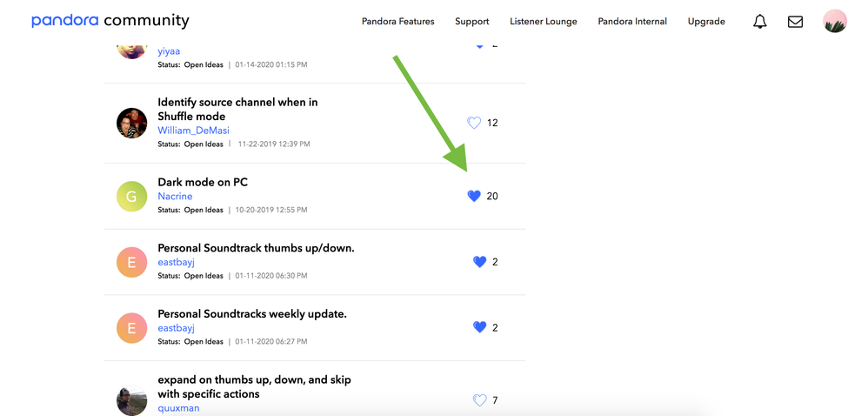Image resolution: width=868 pixels, height=416 pixels.
Task: Open the user profile avatar
Action: (835, 22)
